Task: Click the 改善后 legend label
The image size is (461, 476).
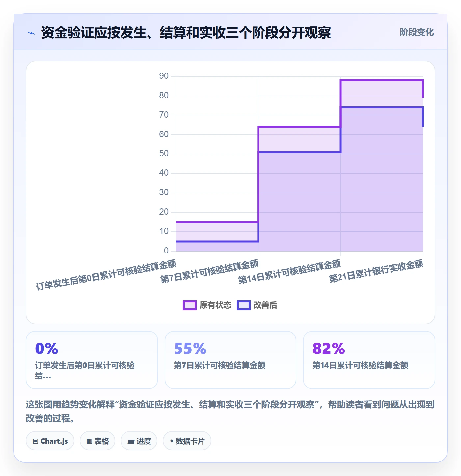Action: [265, 305]
